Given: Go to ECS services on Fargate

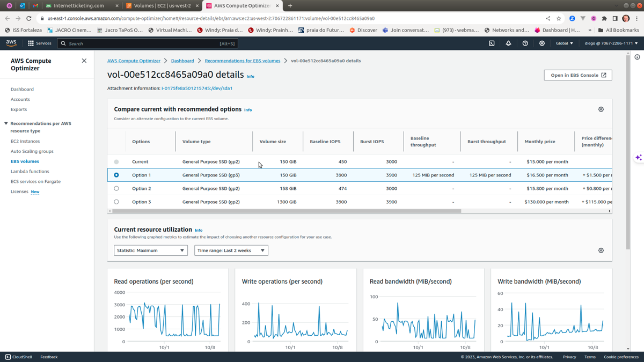Looking at the screenshot, I should [35, 181].
